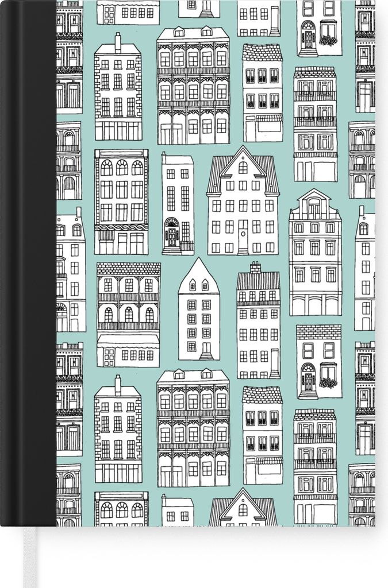Click the scalloped shop awning on the upper tiled-roof house
This screenshot has height=588, width=388.
pyautogui.click(x=270, y=118)
